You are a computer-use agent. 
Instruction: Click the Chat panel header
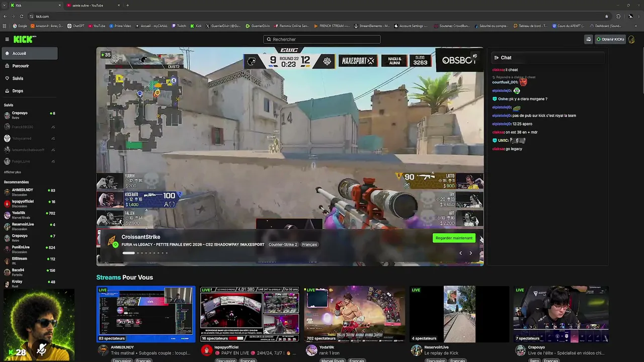(x=548, y=58)
